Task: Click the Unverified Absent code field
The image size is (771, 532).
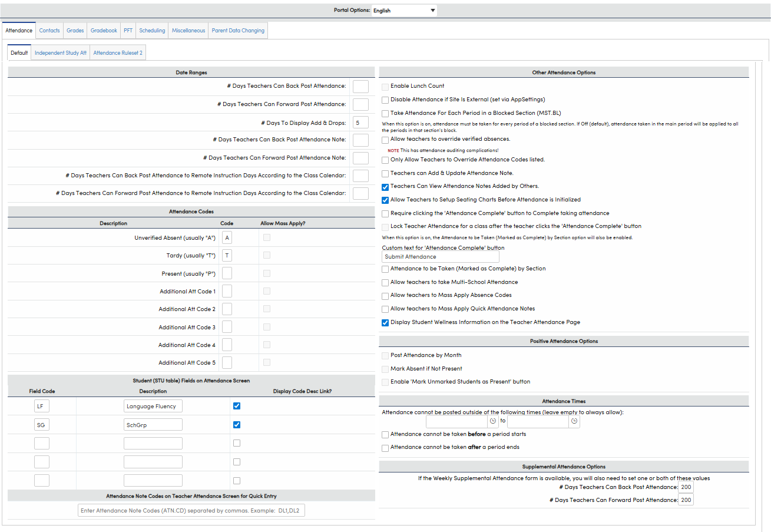Action: (227, 237)
